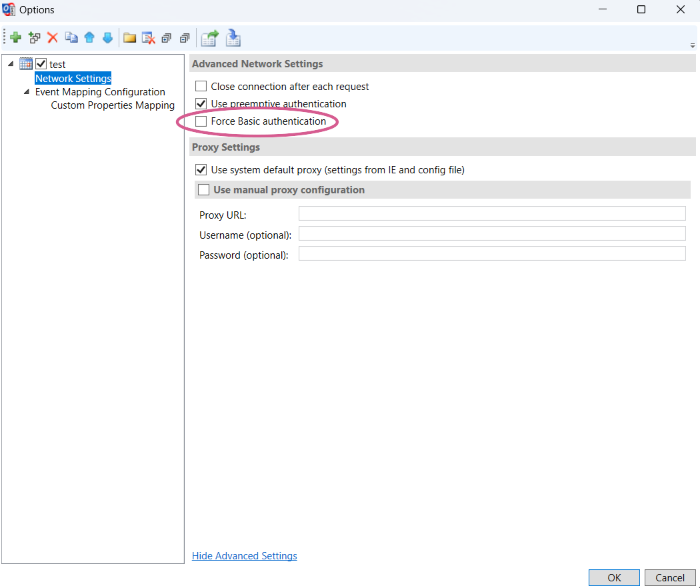Viewport: 700px width, 588px height.
Task: Move the profile down with the blue arrow
Action: (x=107, y=38)
